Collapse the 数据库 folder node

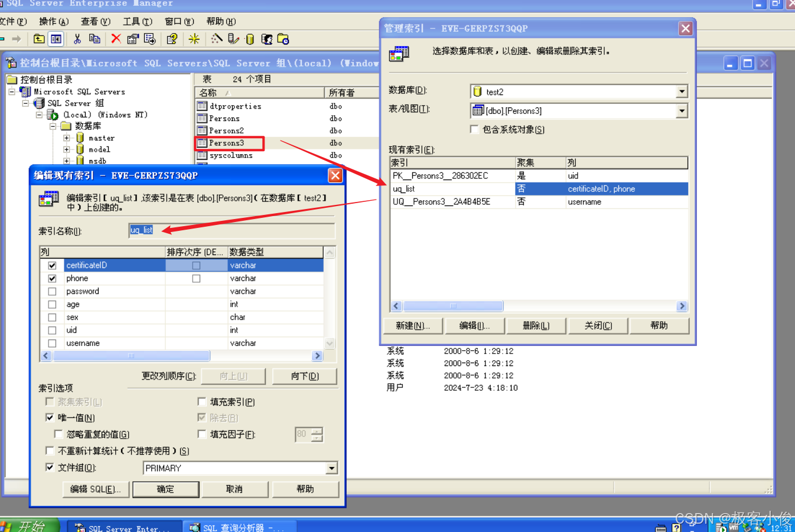point(53,126)
